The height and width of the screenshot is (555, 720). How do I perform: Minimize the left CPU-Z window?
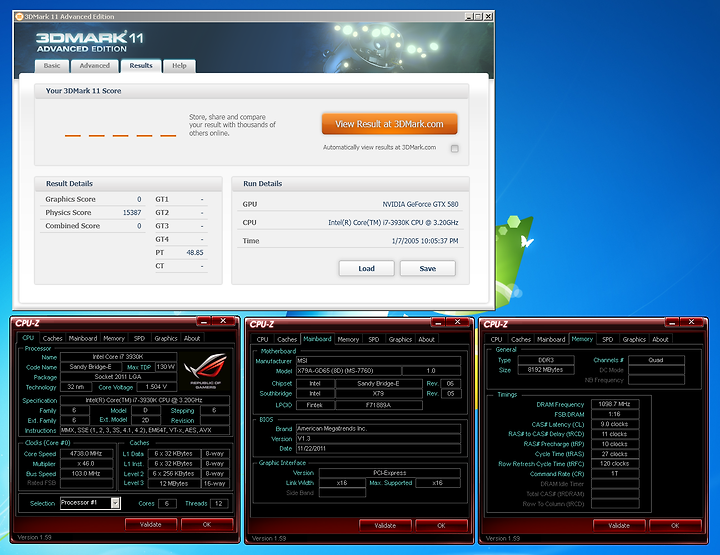tap(203, 321)
